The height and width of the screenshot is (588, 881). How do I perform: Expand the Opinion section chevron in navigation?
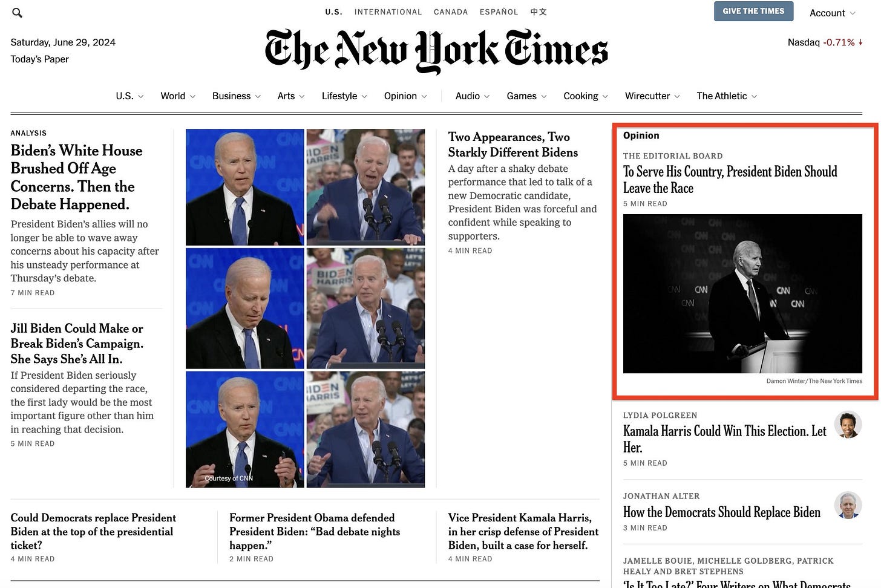[424, 97]
